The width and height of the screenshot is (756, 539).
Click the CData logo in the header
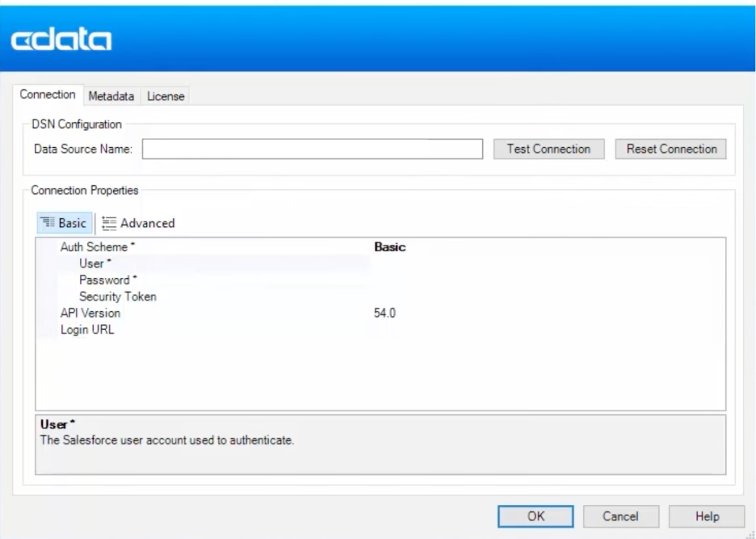pos(61,40)
